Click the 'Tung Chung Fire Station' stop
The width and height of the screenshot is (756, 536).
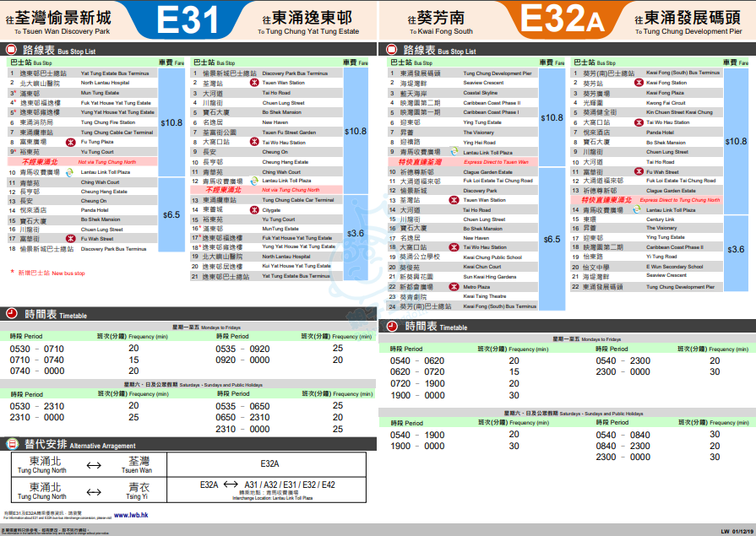(x=108, y=122)
